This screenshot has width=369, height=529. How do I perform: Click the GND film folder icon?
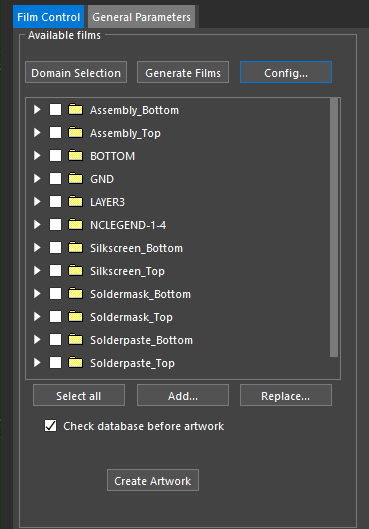76,178
